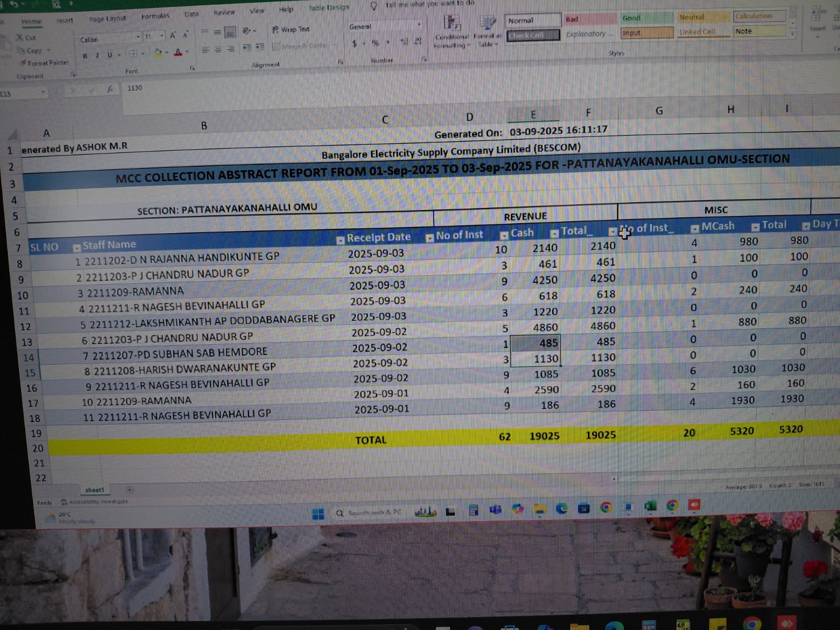The width and height of the screenshot is (840, 630).
Task: Click the Copy icon in Clipboard group
Action: tap(22, 50)
